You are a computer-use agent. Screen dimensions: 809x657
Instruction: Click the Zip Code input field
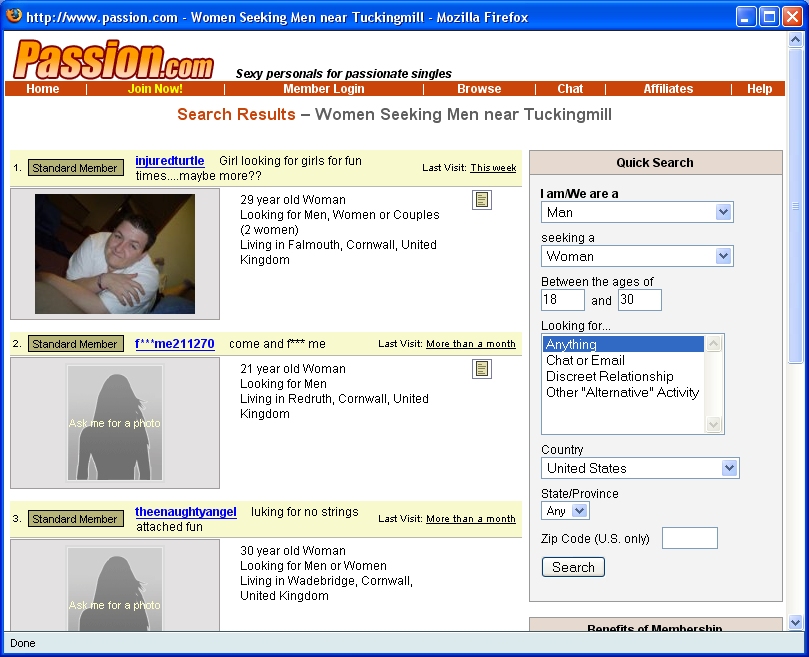pos(689,538)
